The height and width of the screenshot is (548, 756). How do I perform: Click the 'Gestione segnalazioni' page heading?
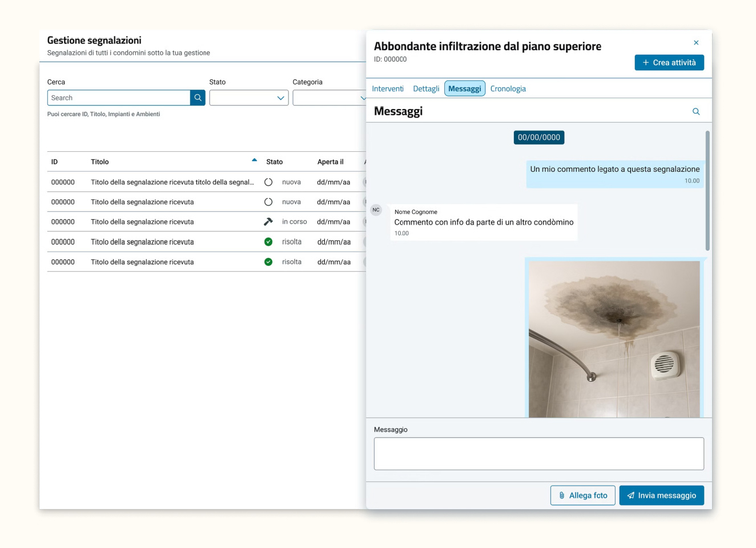(x=94, y=41)
